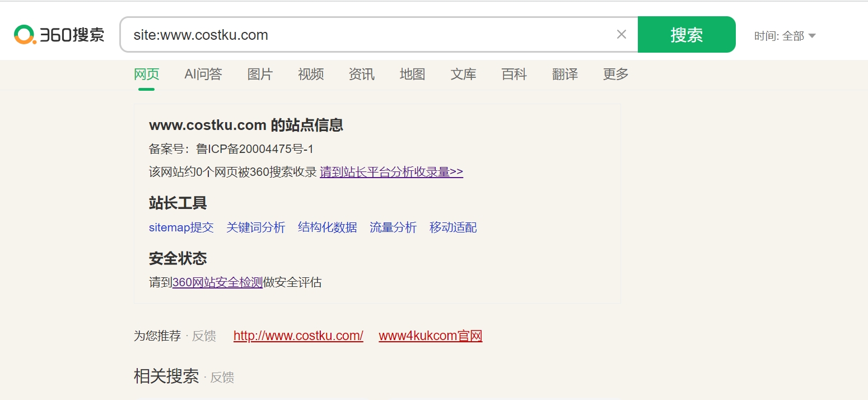Open the 请到站长平台分析收录量>> link
This screenshot has width=868, height=400.
pos(391,172)
